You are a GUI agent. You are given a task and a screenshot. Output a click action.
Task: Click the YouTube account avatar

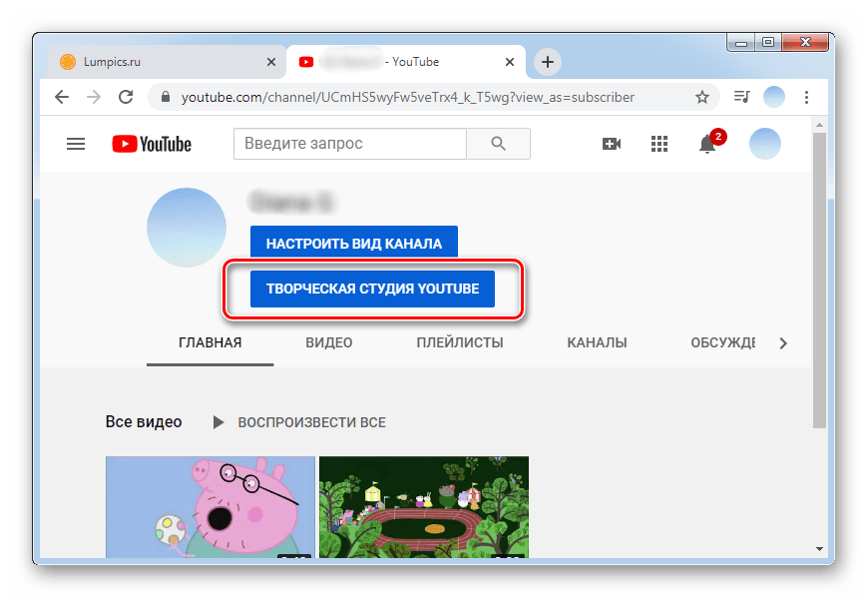point(764,144)
